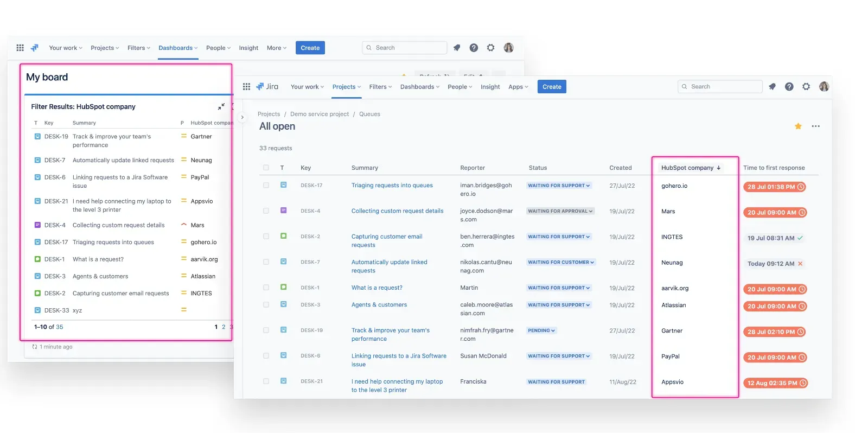The image size is (868, 433).
Task: Open the Pending status dropdown for DESK-19
Action: [x=541, y=330]
